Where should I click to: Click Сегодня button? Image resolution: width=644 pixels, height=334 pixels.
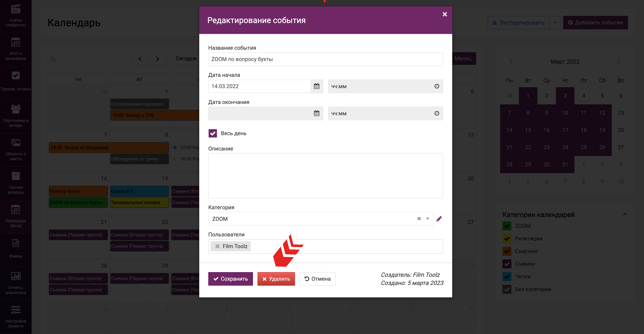pos(186,59)
